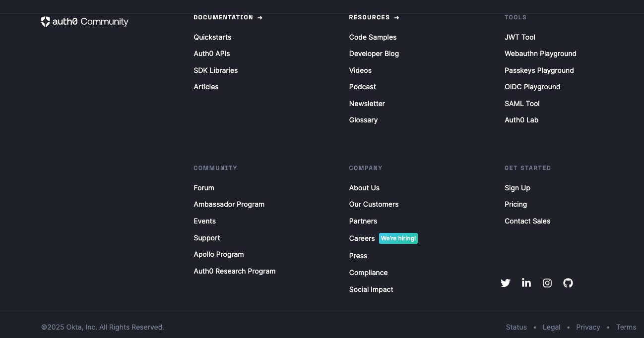The height and width of the screenshot is (338, 644).
Task: Click the We're hiring! badge
Action: pyautogui.click(x=398, y=238)
